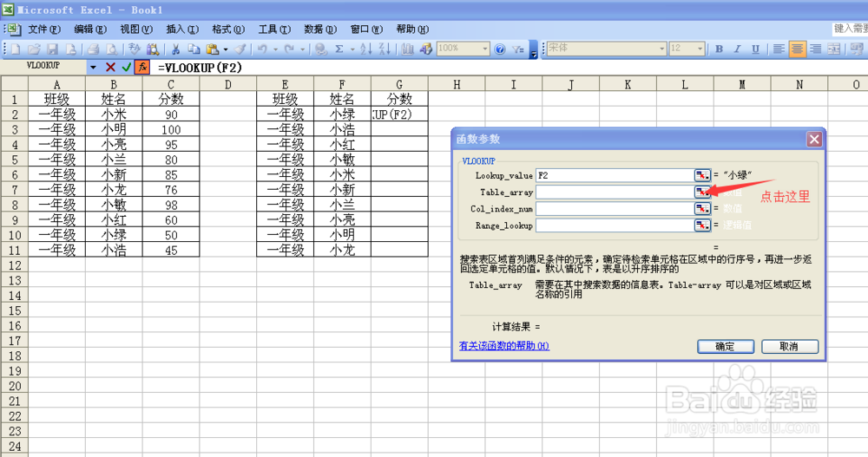
Task: Toggle Align Right
Action: [x=815, y=49]
